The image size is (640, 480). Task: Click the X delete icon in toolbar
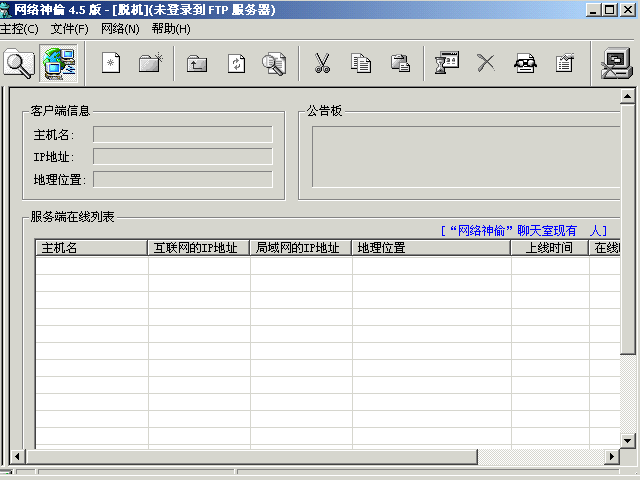click(486, 64)
